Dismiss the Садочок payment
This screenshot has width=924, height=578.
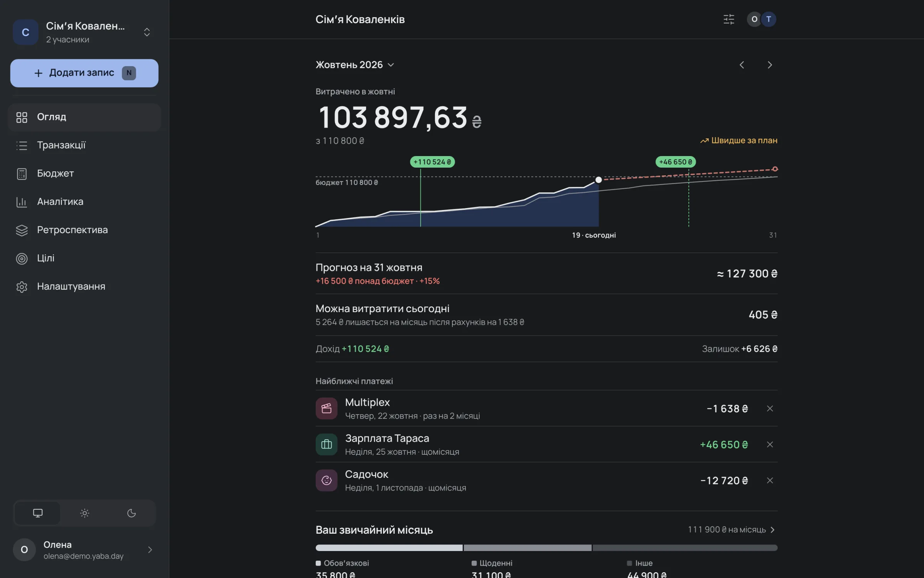770,481
